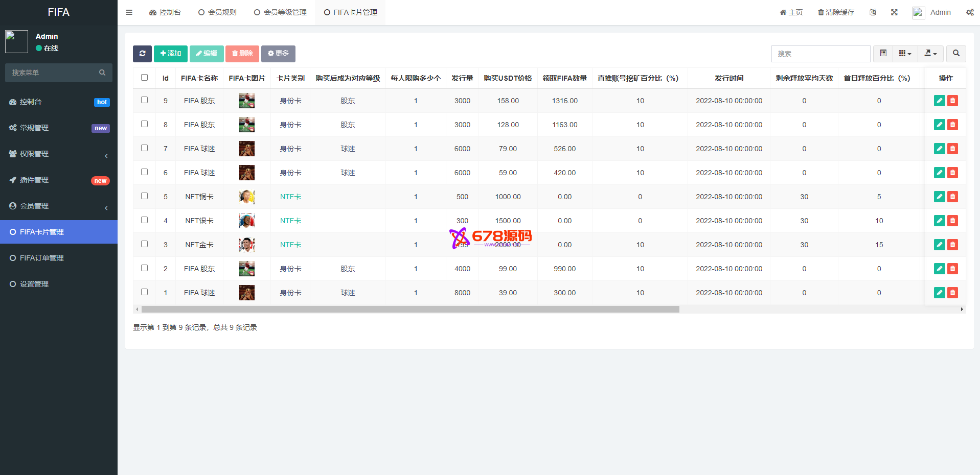Open 设置管理 in the sidebar
The width and height of the screenshot is (980, 475).
point(59,284)
